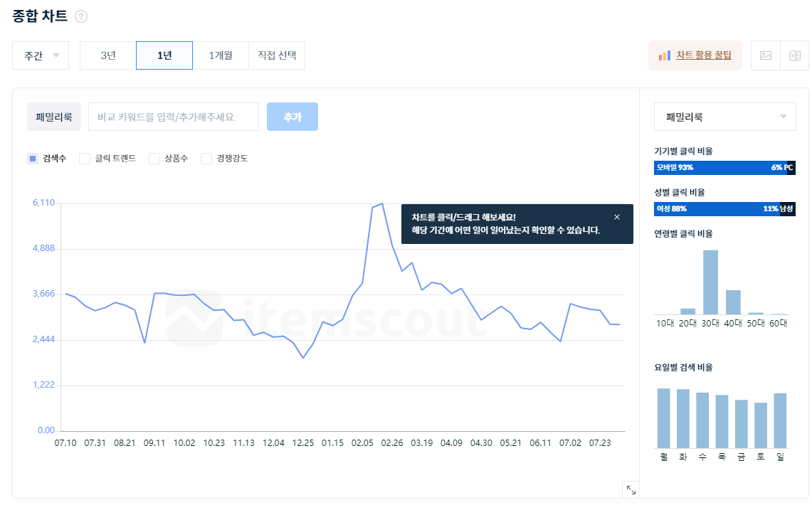The height and width of the screenshot is (510, 812).
Task: Toggle the 검색수 checkbox
Action: pos(33,159)
